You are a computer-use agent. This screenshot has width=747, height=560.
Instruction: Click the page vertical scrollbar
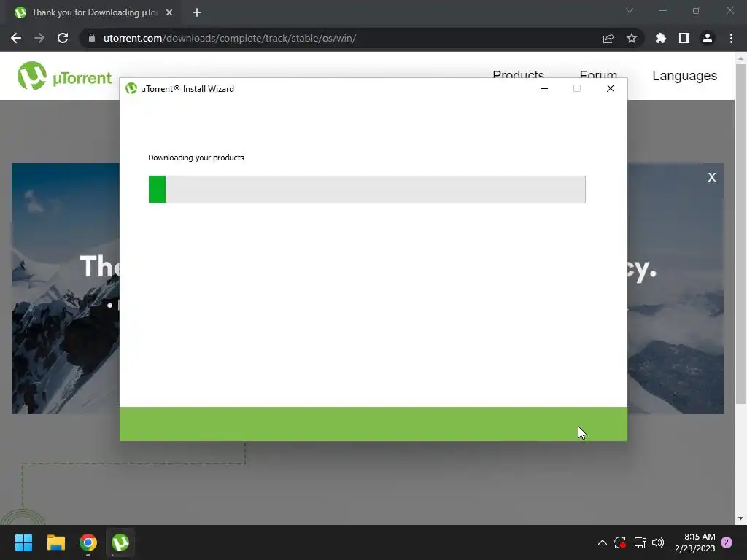741,233
